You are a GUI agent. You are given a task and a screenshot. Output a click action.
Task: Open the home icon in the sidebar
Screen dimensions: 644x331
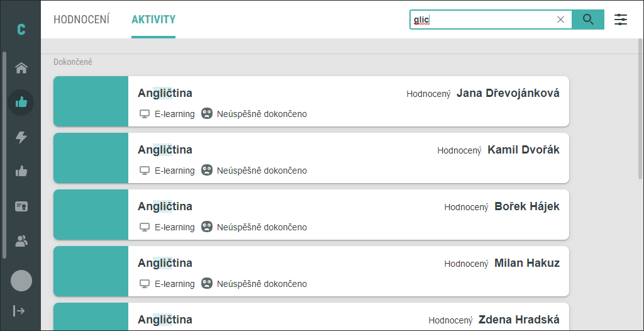point(21,68)
